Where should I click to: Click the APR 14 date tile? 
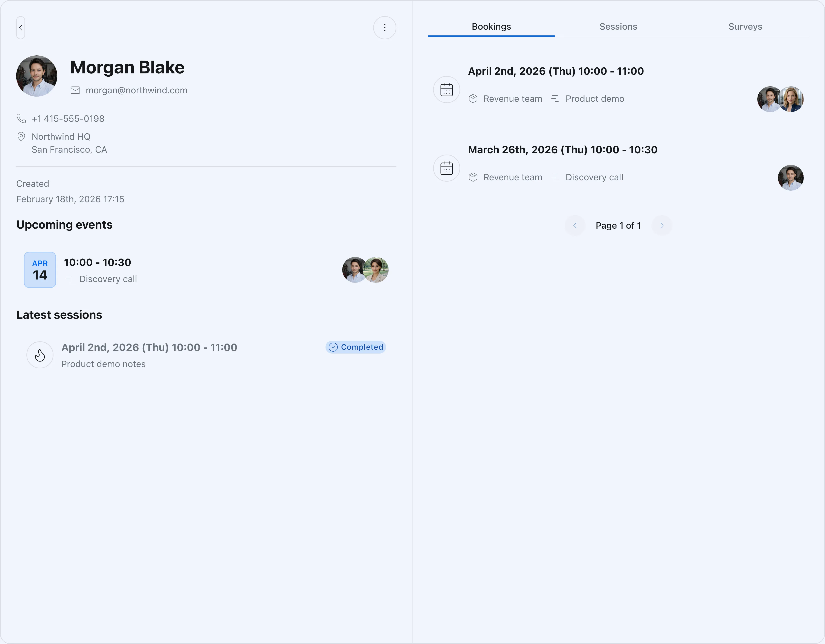[40, 270]
